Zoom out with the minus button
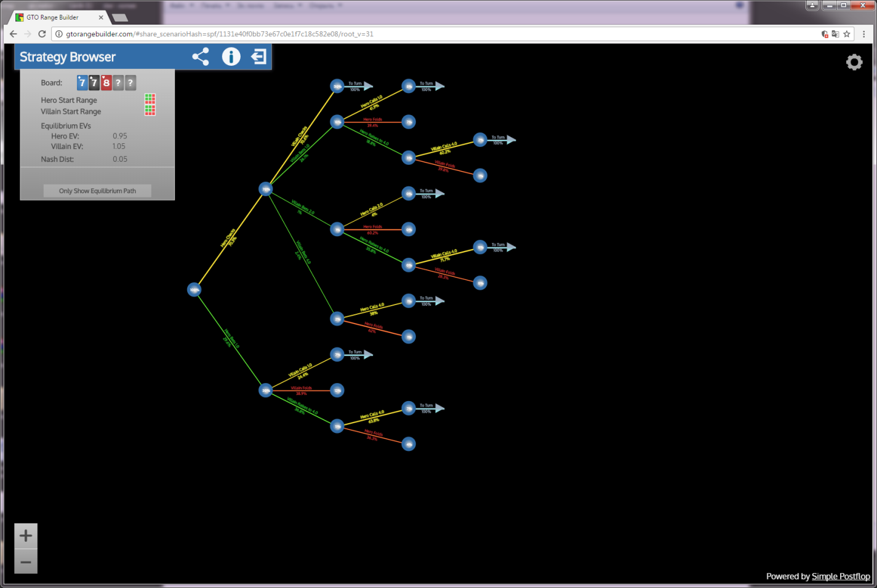 pyautogui.click(x=26, y=562)
